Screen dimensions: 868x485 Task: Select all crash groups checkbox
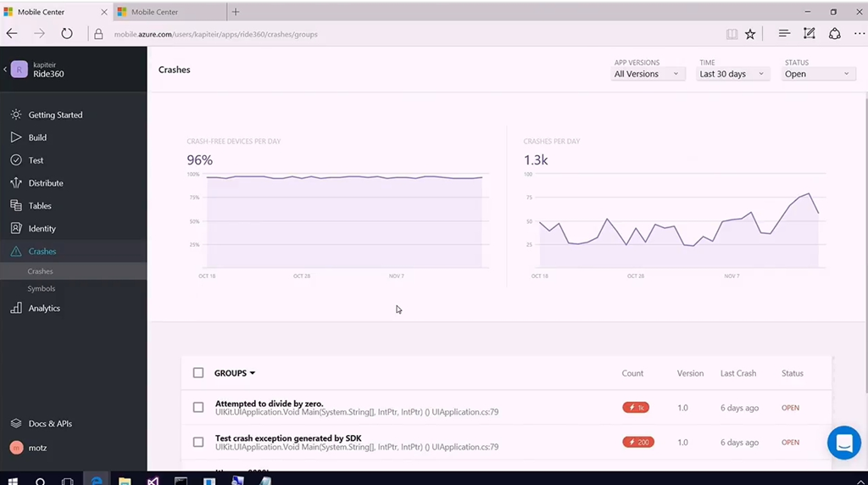pyautogui.click(x=198, y=373)
